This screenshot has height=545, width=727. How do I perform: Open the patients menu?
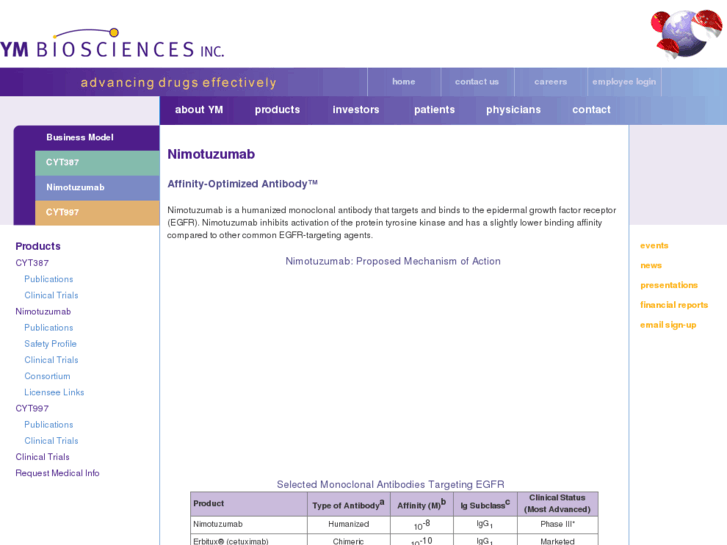[434, 110]
